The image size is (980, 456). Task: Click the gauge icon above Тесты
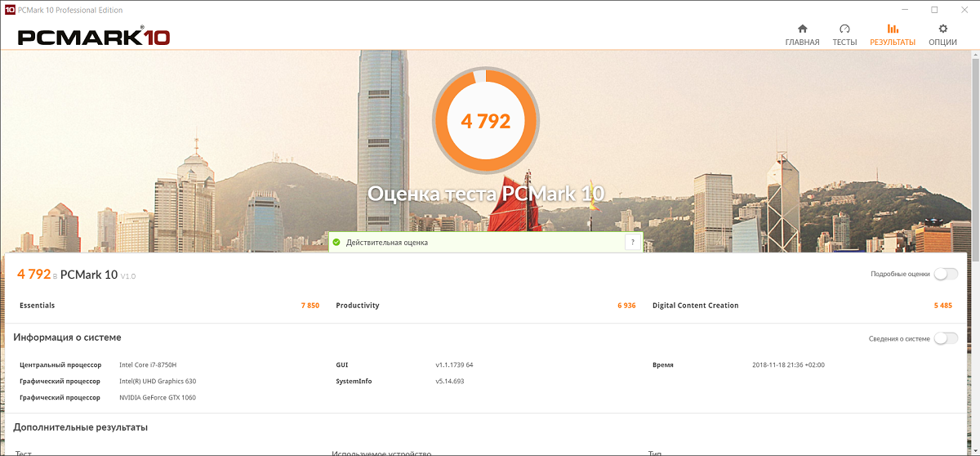(844, 29)
